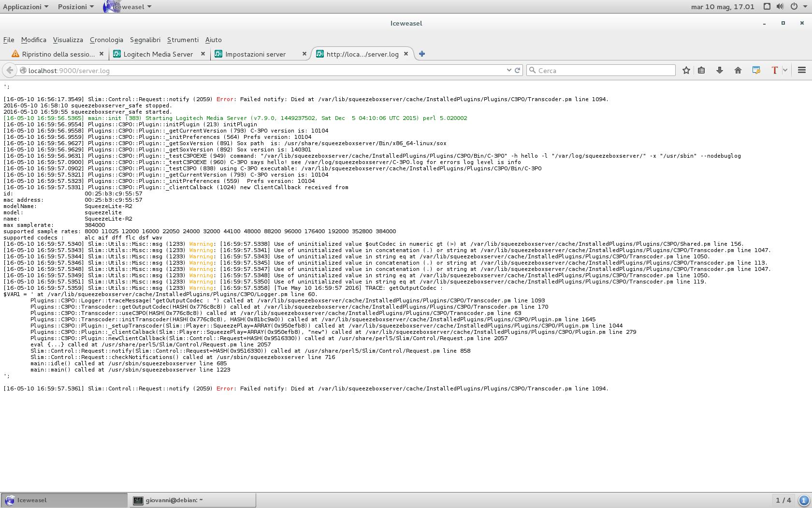Open the File menu
This screenshot has height=508, width=812.
(9, 40)
